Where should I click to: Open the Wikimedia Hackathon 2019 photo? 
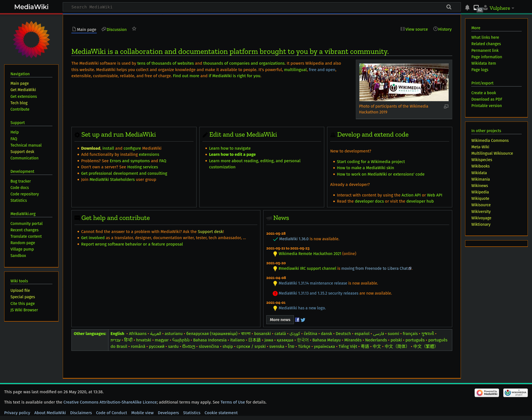pos(403,82)
